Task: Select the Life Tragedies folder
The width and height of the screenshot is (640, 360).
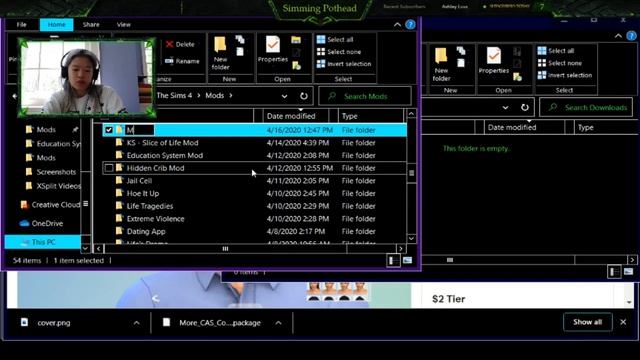Action: coord(150,206)
